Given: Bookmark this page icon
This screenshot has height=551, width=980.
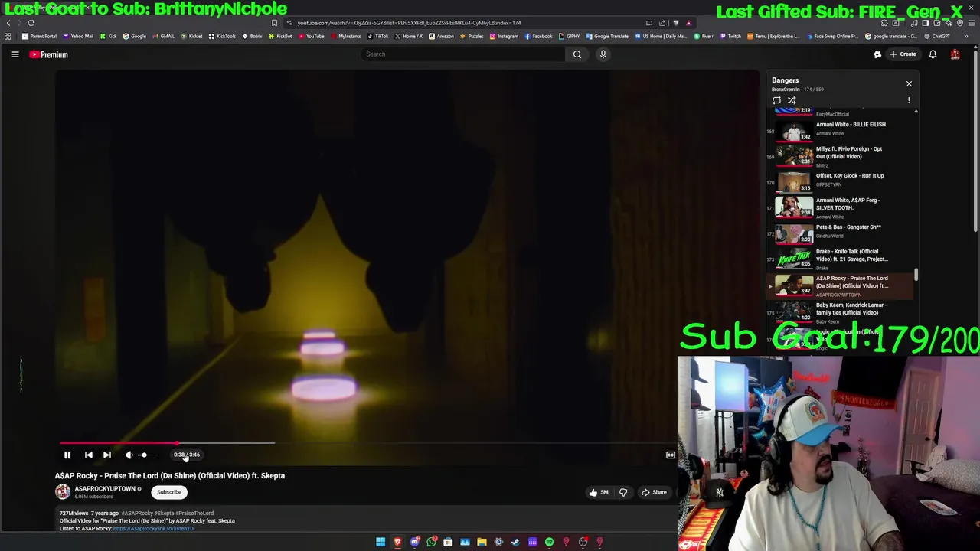Looking at the screenshot, I should (x=274, y=23).
